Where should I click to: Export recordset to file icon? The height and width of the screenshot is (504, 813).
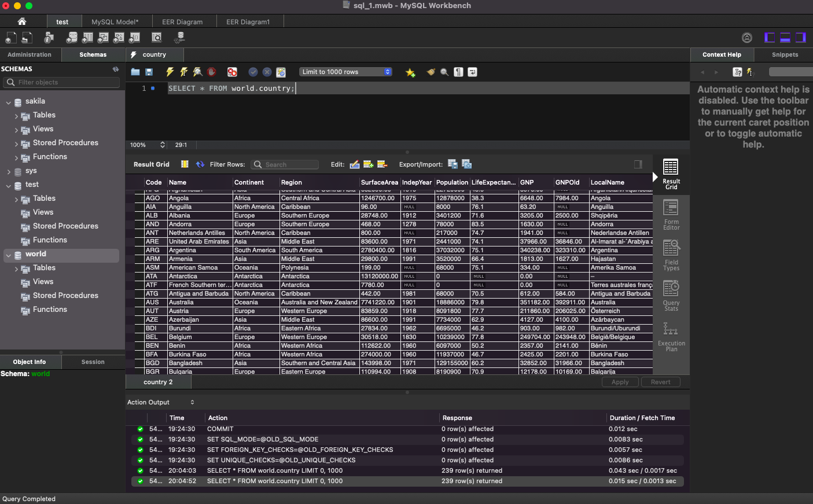pyautogui.click(x=453, y=164)
